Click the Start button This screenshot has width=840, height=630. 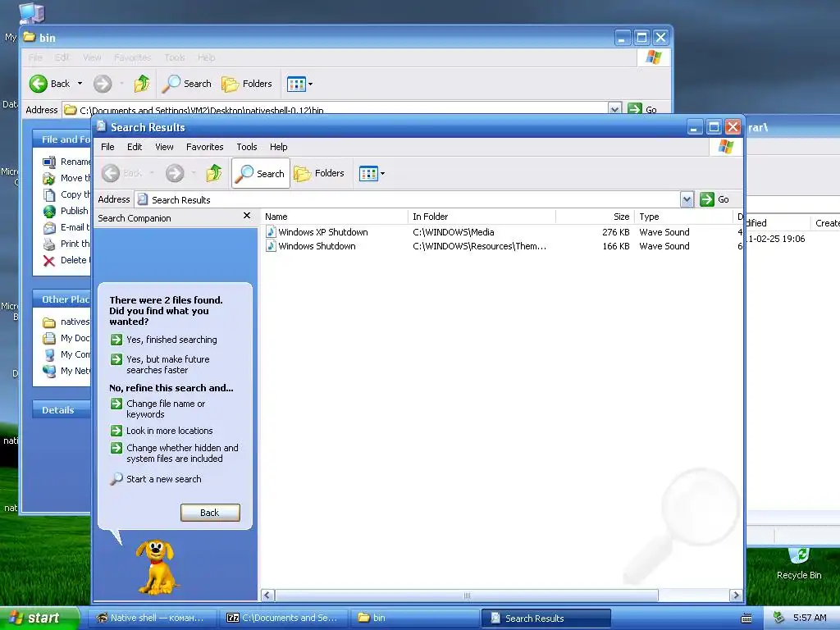[39, 618]
